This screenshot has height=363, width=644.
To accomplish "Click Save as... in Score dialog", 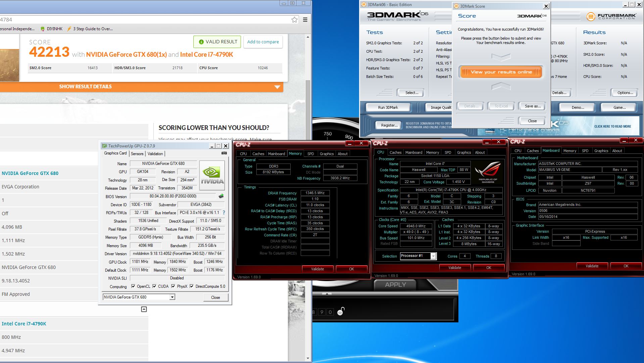I will 532,106.
